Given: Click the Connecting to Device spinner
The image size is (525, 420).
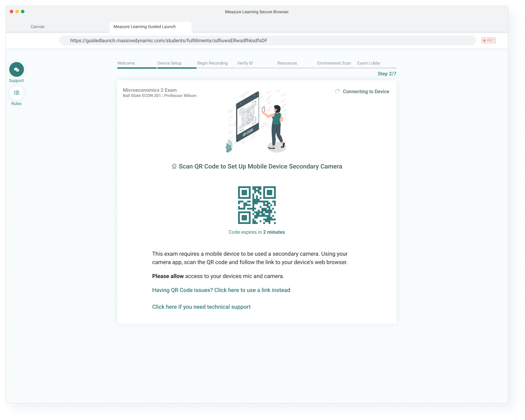Looking at the screenshot, I should tap(337, 91).
